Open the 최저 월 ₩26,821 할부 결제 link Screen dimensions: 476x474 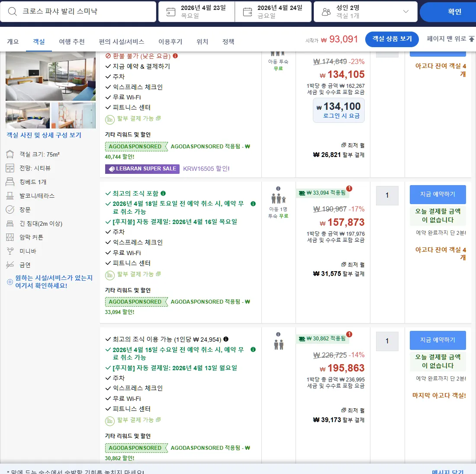coord(339,150)
